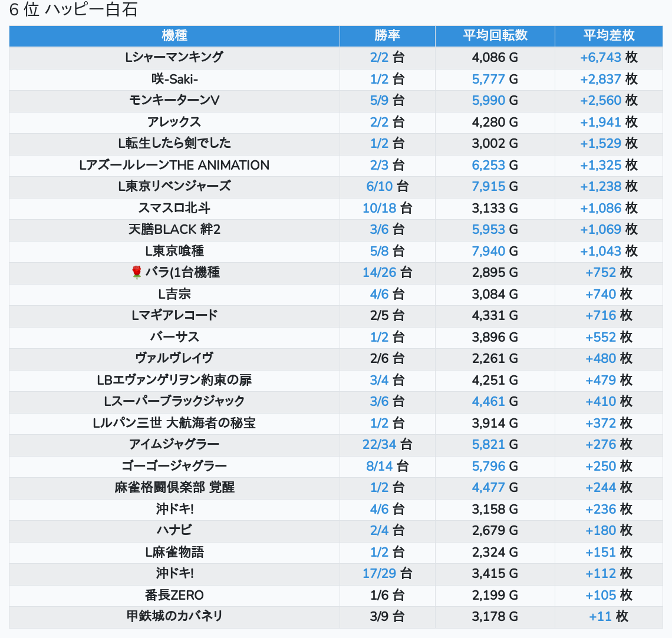
Task: Click average spins 4,086 G
Action: point(495,57)
